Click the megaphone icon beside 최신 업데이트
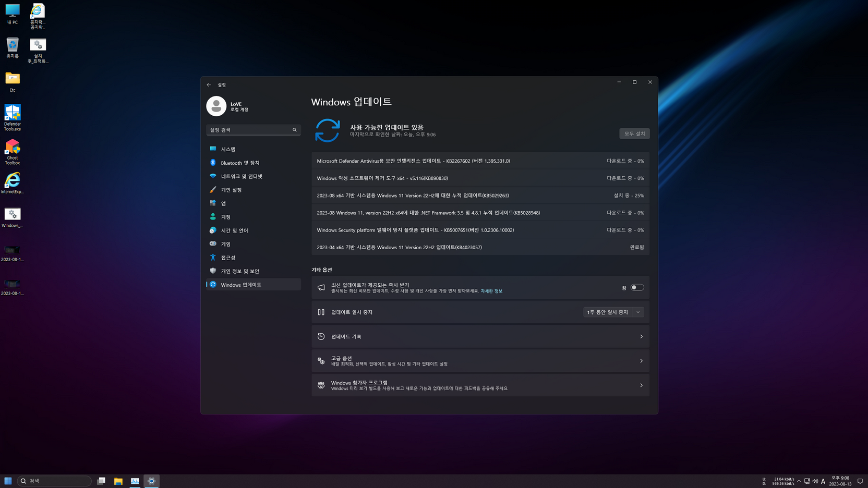This screenshot has height=488, width=868. click(x=321, y=287)
